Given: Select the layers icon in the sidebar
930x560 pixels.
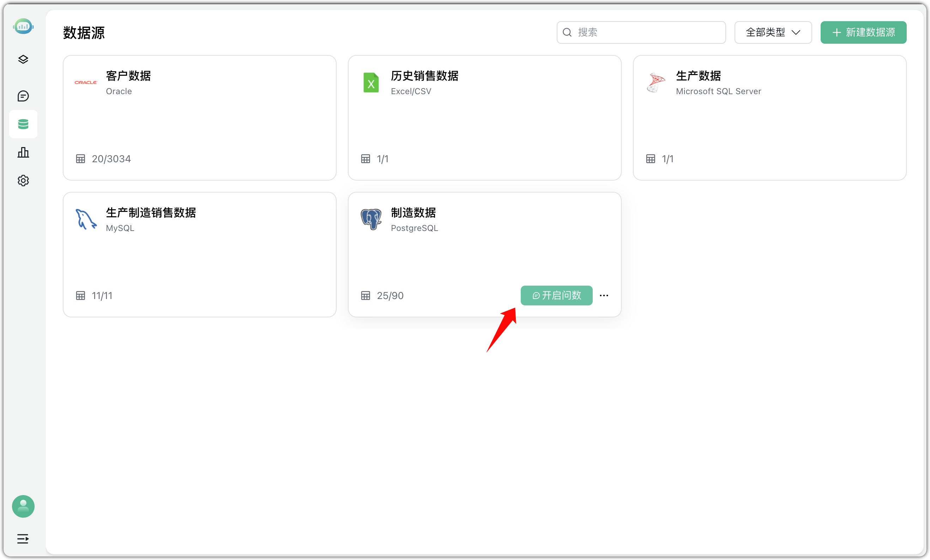Looking at the screenshot, I should pos(23,59).
